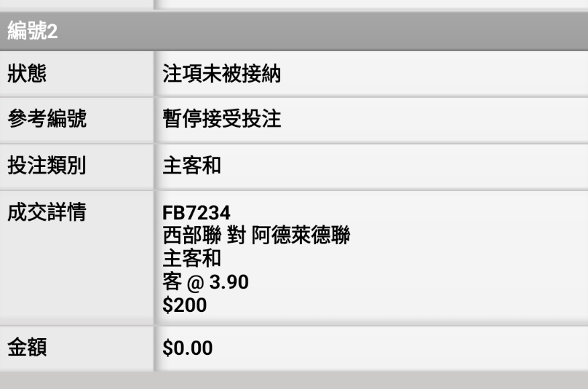Click the 注項未被接納 status text
The width and height of the screenshot is (588, 389).
point(222,74)
